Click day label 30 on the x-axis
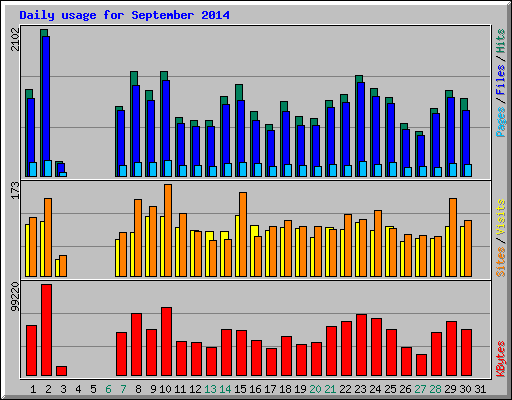 tap(465, 389)
